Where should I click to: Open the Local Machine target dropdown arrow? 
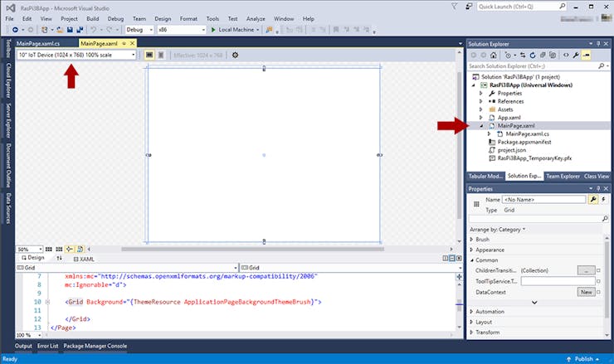[x=258, y=30]
